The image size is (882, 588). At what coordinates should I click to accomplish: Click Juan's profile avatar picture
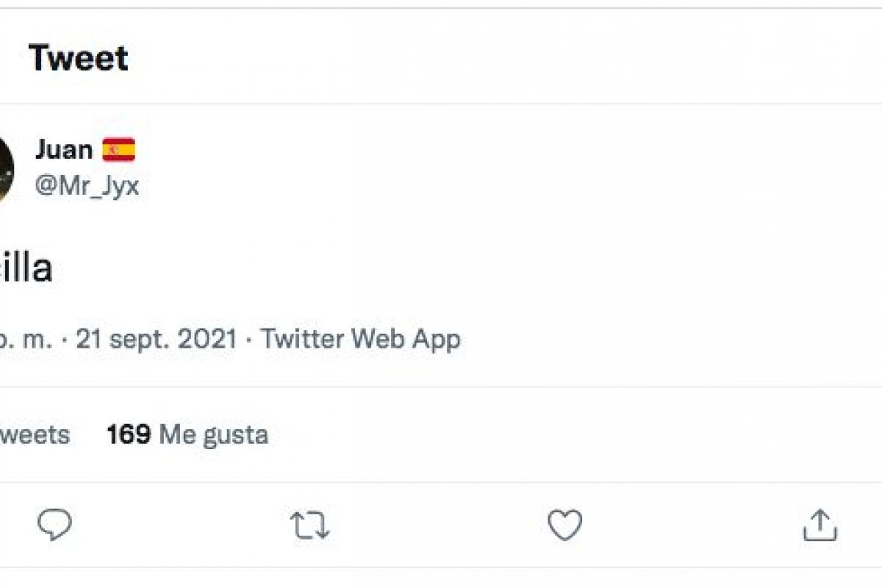(6, 169)
